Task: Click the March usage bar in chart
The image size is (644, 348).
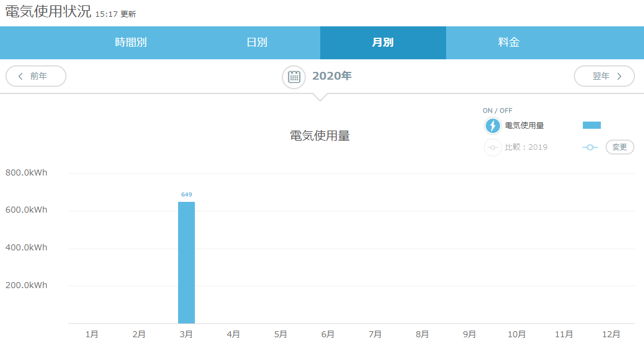Action: pos(186,262)
